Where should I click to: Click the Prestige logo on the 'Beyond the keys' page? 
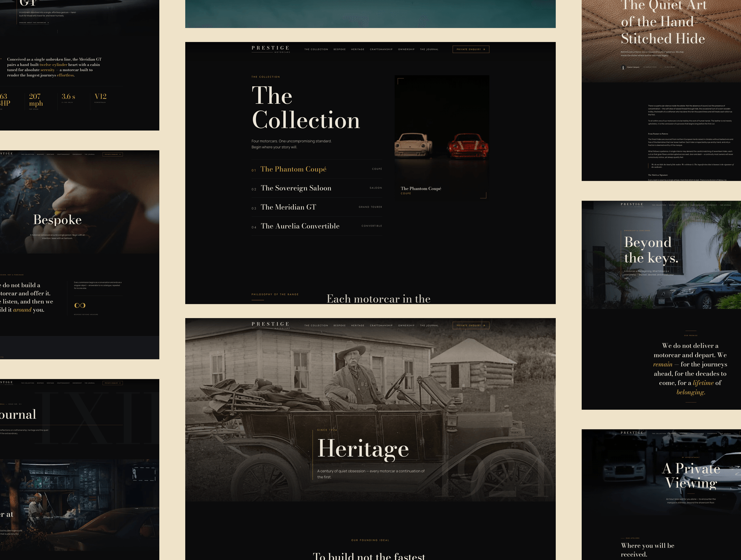point(632,205)
